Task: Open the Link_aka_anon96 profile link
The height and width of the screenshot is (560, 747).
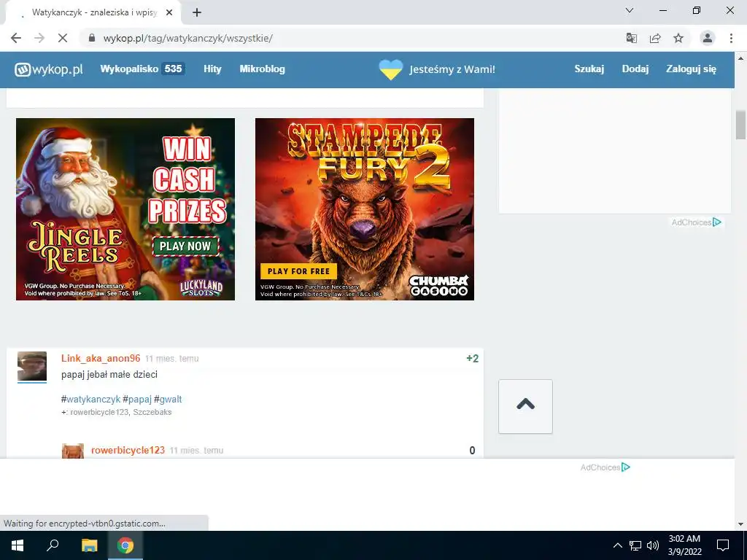Action: (x=101, y=359)
